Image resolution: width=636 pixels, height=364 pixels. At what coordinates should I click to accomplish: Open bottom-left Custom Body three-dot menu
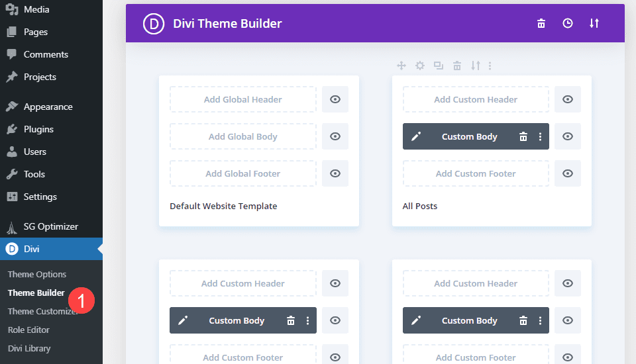tap(307, 320)
